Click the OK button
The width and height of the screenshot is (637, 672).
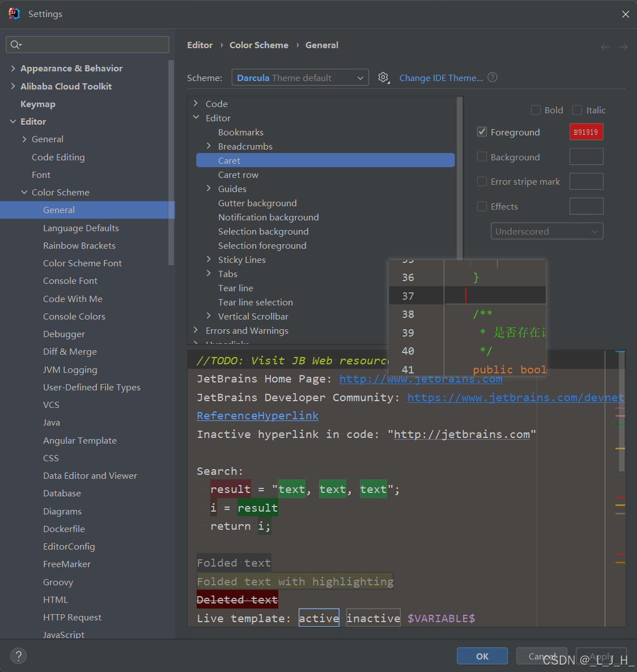(482, 656)
